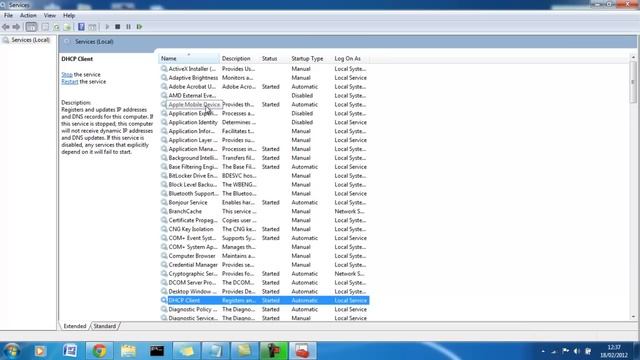Screen dimensions: 640x360
Task: Toggle the Show/Hide Action Pane toolbar icon
Action: click(x=92, y=27)
